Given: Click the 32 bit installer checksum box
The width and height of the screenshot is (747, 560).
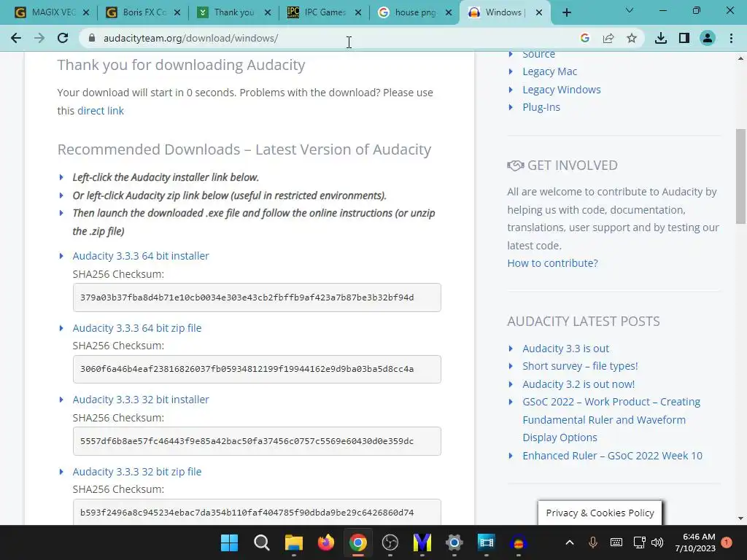Looking at the screenshot, I should click(x=257, y=441).
